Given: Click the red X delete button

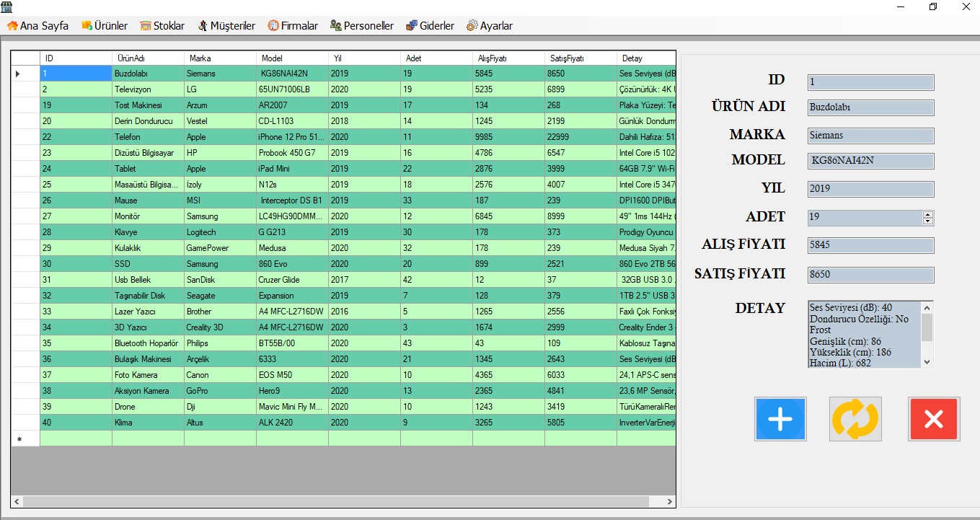Looking at the screenshot, I should click(934, 419).
